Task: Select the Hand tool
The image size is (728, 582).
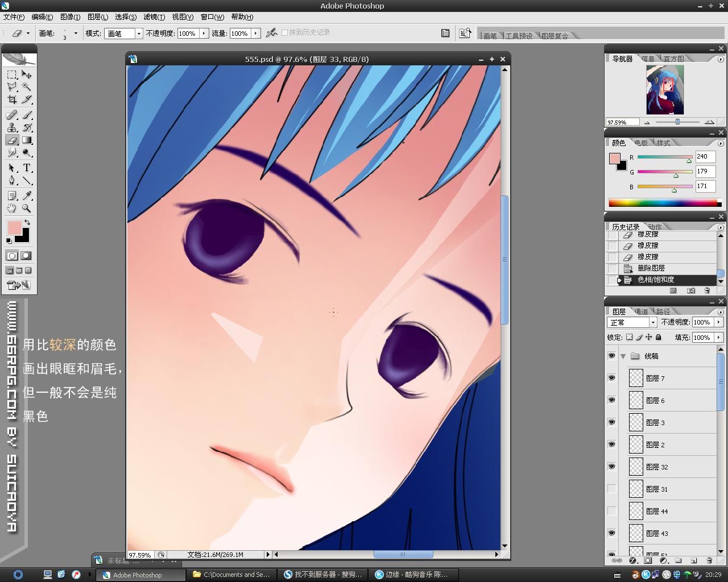Action: coord(11,208)
